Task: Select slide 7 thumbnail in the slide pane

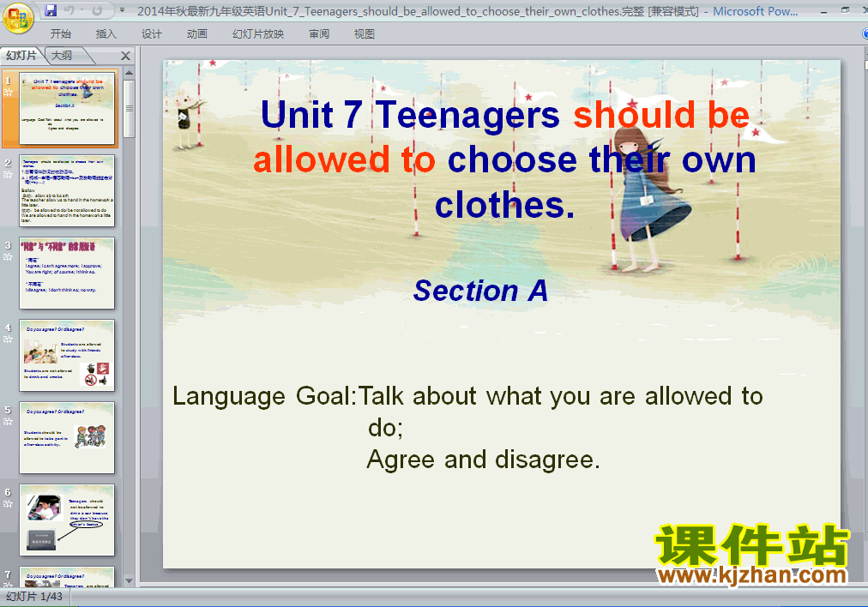Action: point(67,577)
